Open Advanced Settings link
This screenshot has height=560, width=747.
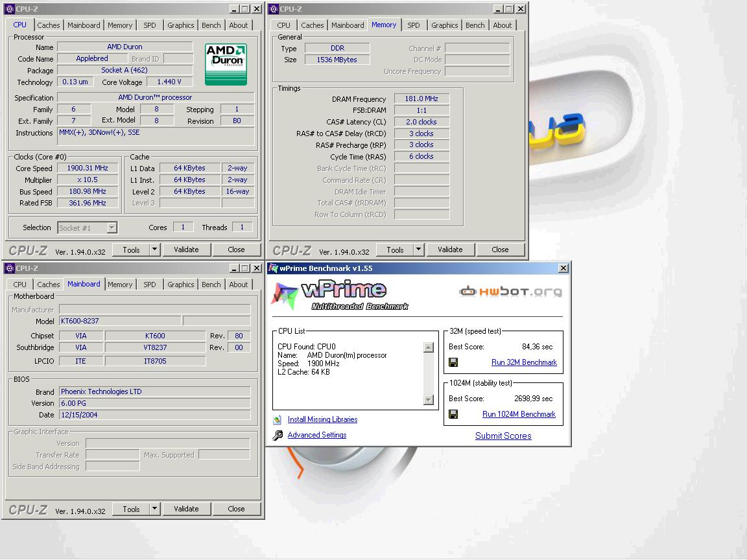pyautogui.click(x=317, y=436)
